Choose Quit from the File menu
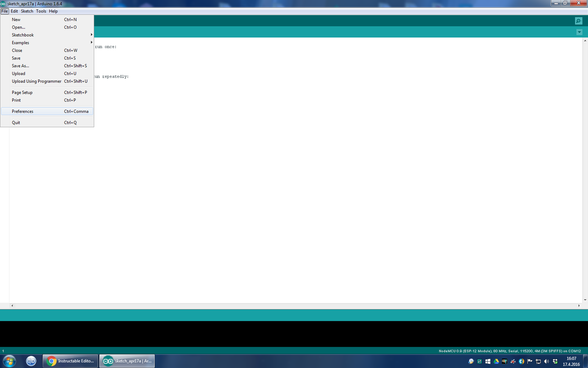The image size is (588, 368). tap(47, 123)
